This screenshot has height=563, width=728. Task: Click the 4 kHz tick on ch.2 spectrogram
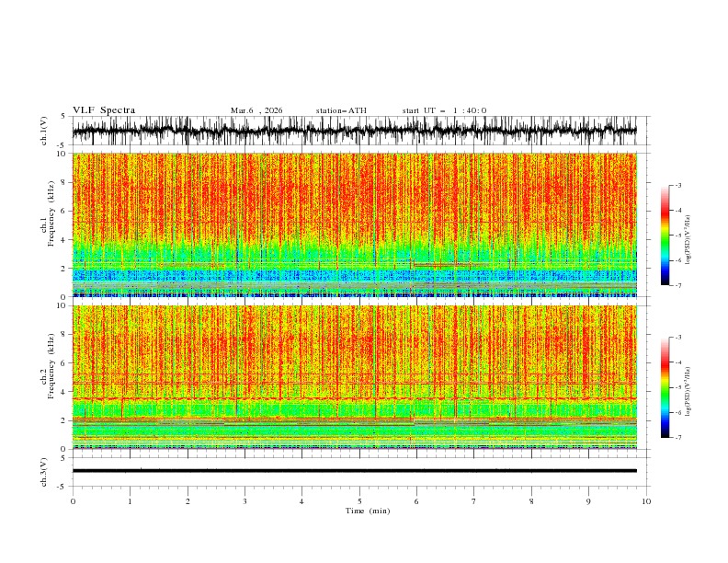point(64,392)
